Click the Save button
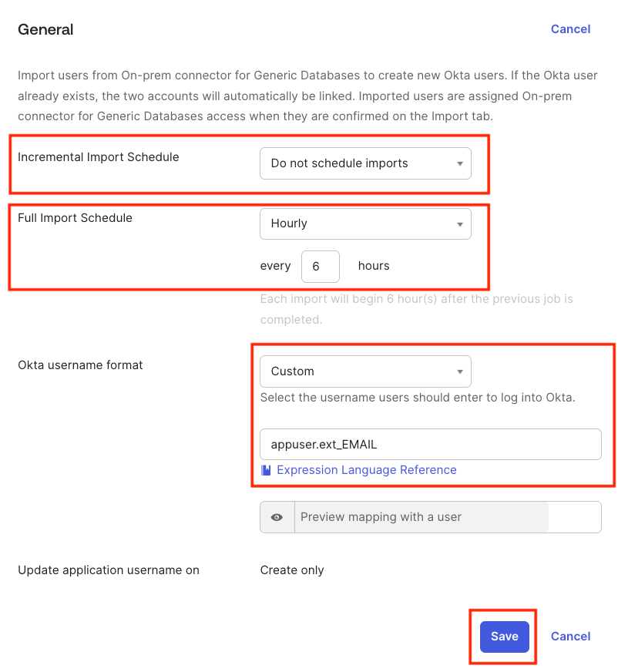The width and height of the screenshot is (628, 672). click(503, 637)
